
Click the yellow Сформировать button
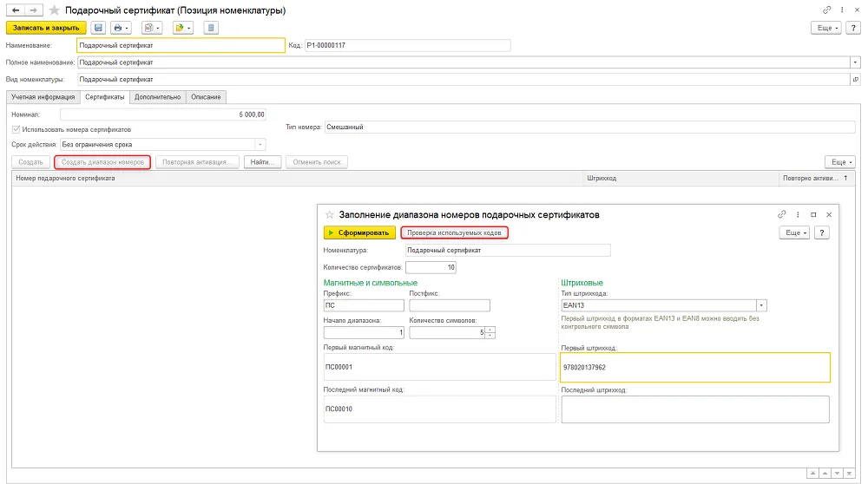pyautogui.click(x=360, y=232)
